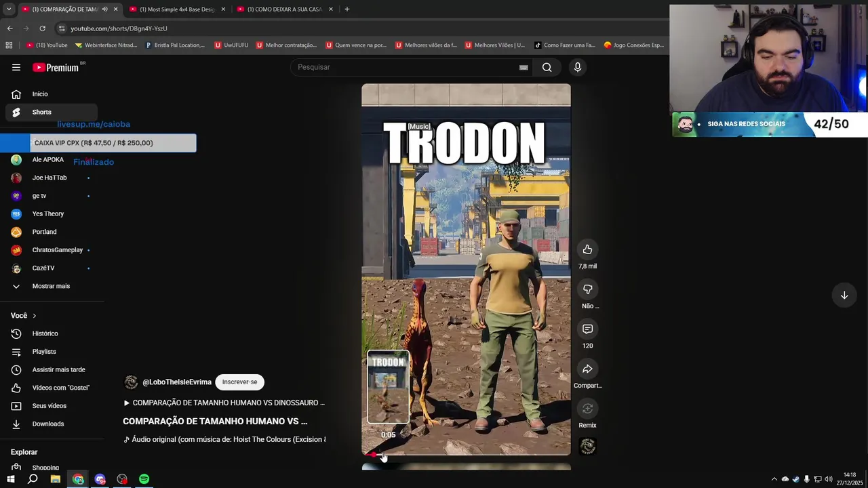Open the UwUFUFU bookmark
The image size is (868, 488).
click(x=231, y=45)
